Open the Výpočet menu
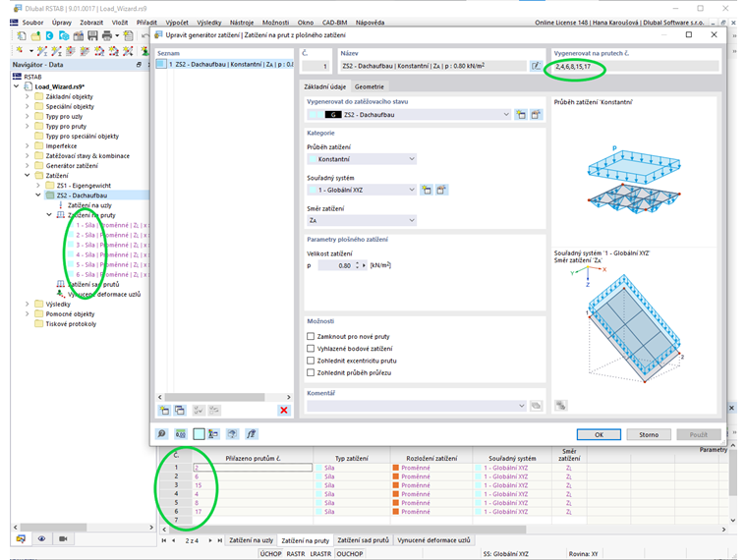This screenshot has height=560, width=747. tap(177, 23)
